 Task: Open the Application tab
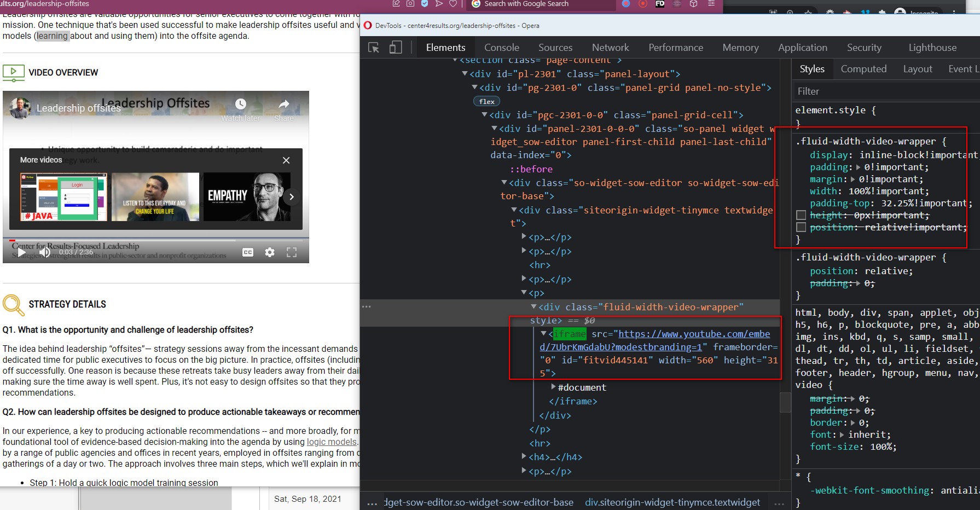tap(803, 48)
